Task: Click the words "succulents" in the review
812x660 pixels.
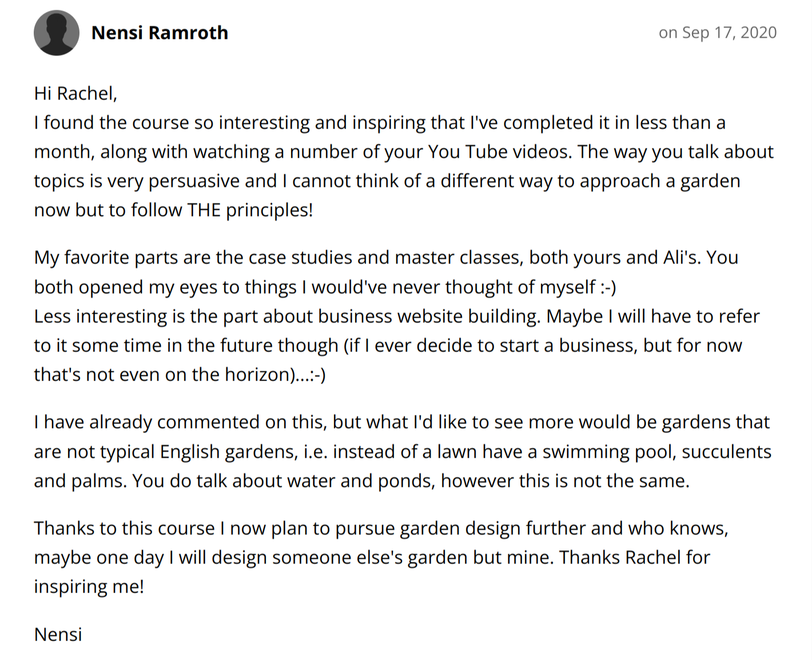Action: (726, 452)
